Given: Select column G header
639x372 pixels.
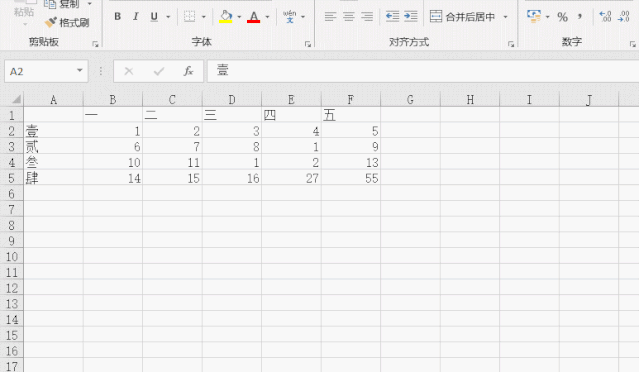Looking at the screenshot, I should pyautogui.click(x=410, y=100).
